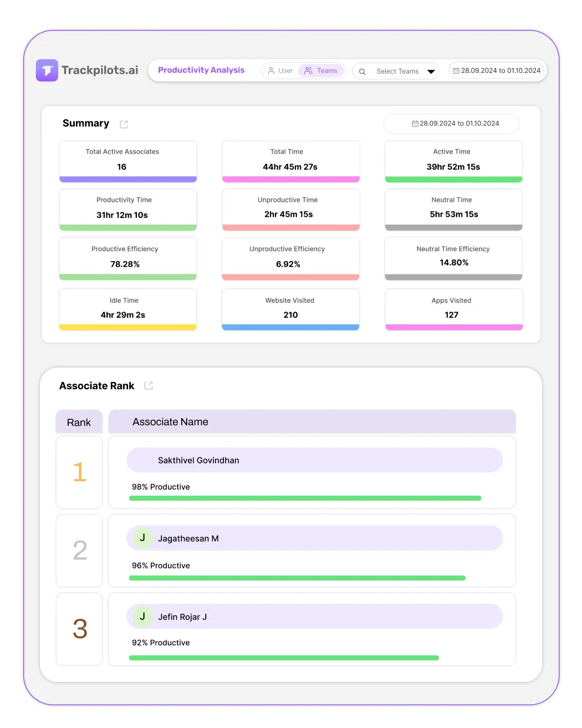This screenshot has height=728, width=582.
Task: Switch view to User mode
Action: click(280, 71)
